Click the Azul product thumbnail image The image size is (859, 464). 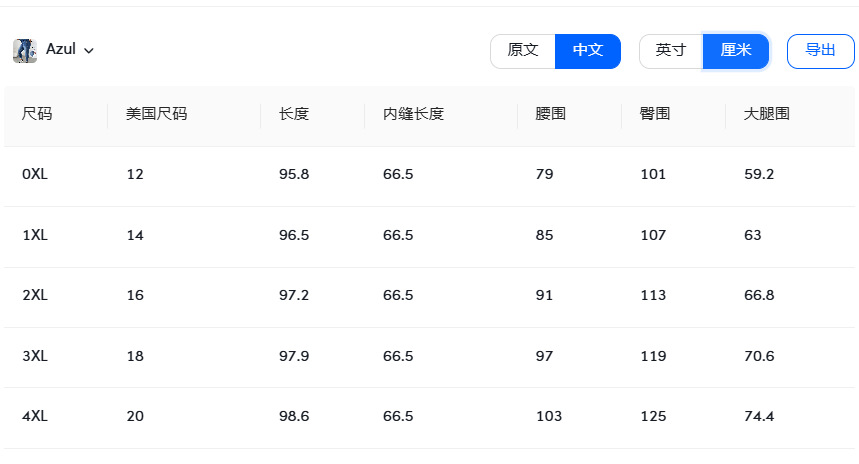(x=25, y=51)
